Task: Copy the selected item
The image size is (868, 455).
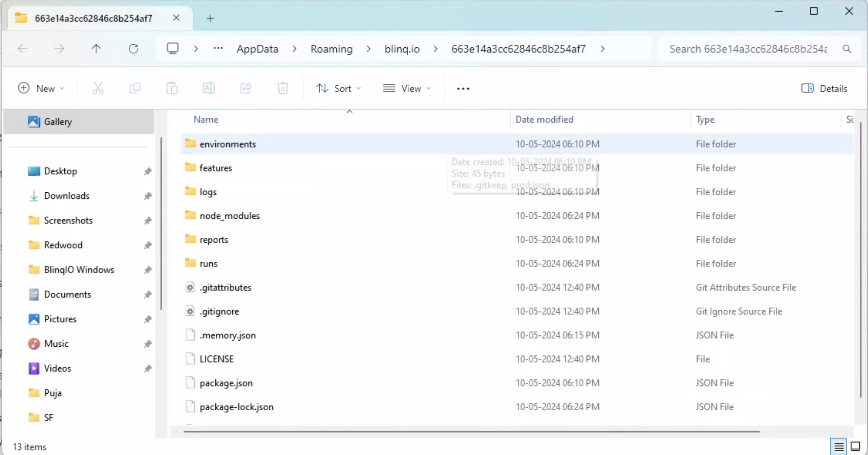Action: (135, 88)
